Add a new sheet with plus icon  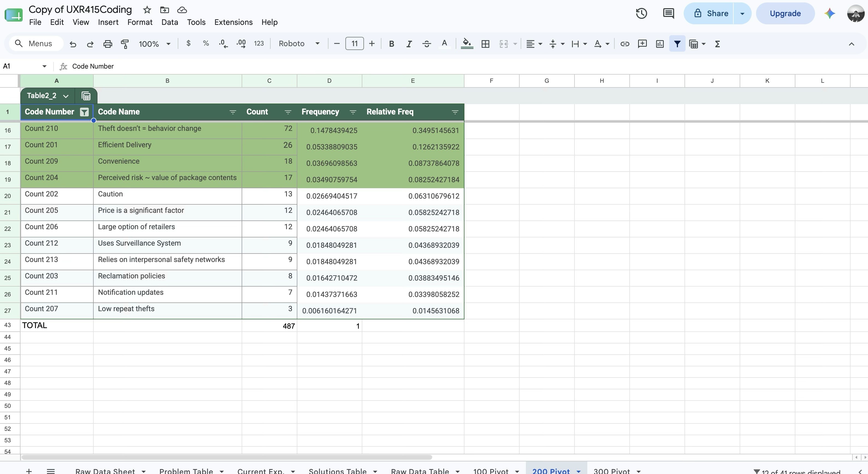pyautogui.click(x=29, y=471)
